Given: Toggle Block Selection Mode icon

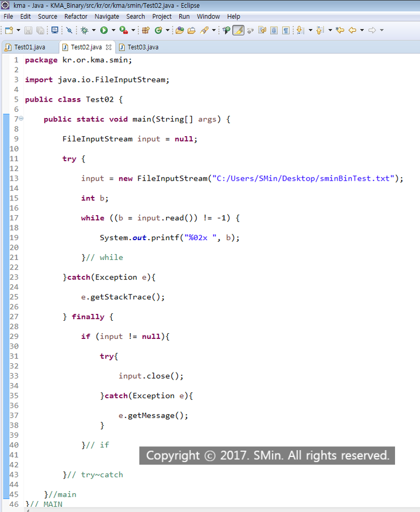Looking at the screenshot, I should pos(274,30).
